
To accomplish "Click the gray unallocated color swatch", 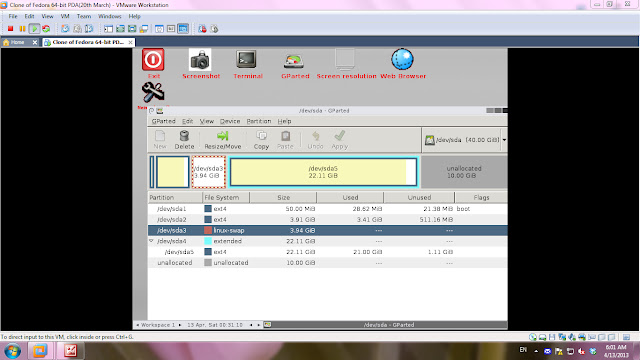I will click(208, 263).
